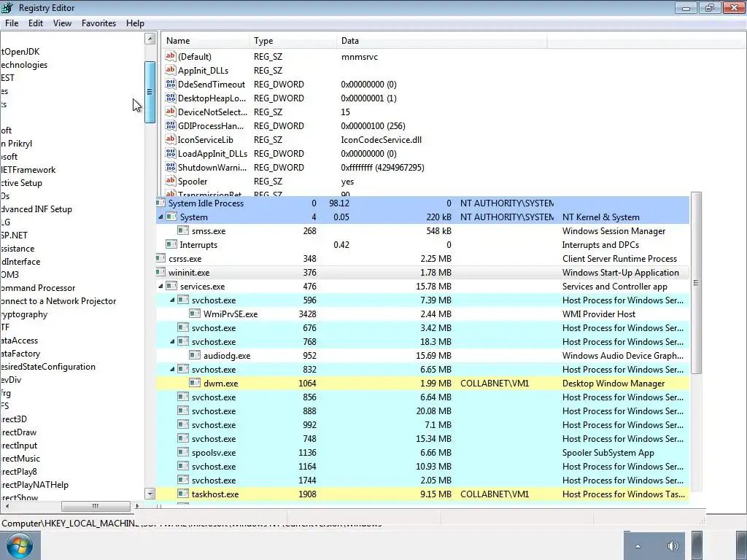Click the horizontal scrollbar right arrow
The image size is (747, 560).
point(137,506)
